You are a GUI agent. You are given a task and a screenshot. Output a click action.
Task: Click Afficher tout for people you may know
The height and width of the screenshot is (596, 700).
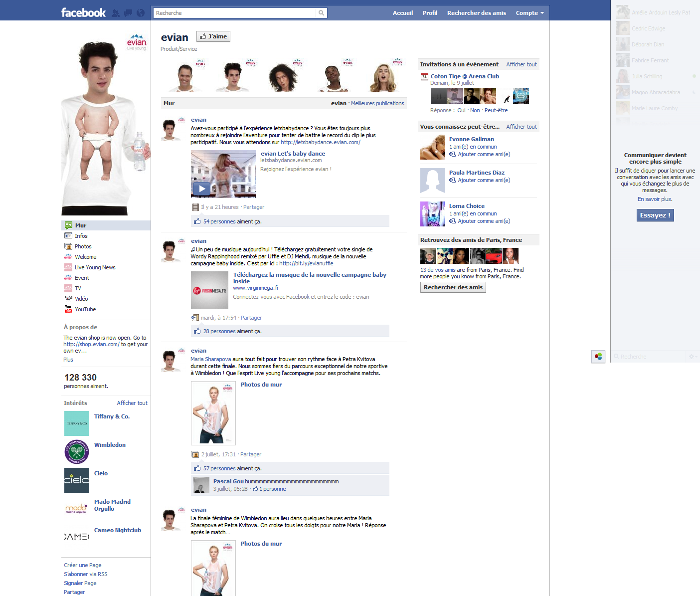tap(522, 127)
